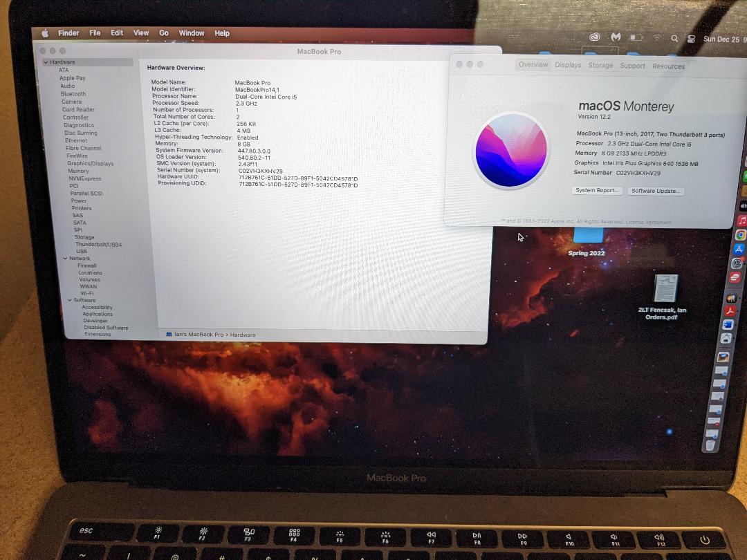747x560 pixels.
Task: Switch to the Storage tab
Action: click(600, 65)
